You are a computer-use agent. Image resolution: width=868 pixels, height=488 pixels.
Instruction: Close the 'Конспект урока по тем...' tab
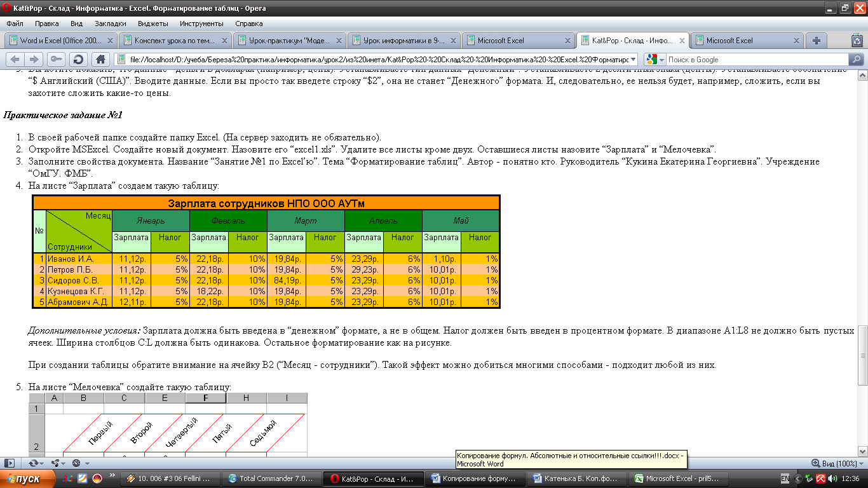coord(226,41)
